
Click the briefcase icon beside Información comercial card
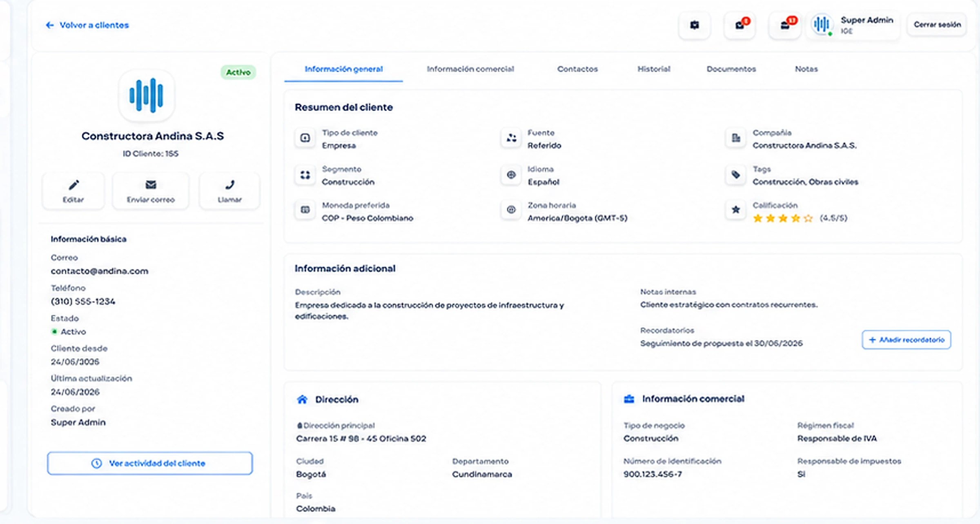629,399
